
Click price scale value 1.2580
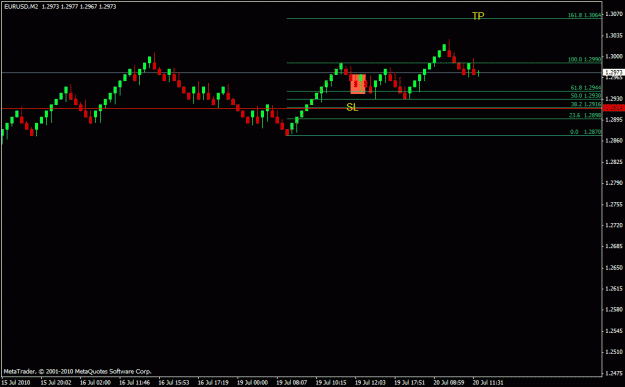[x=614, y=310]
